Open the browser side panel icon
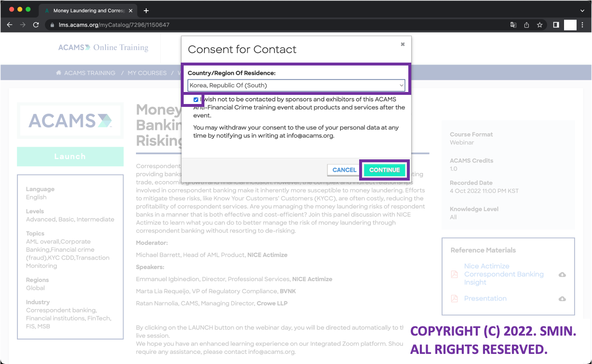The image size is (592, 364). (556, 25)
